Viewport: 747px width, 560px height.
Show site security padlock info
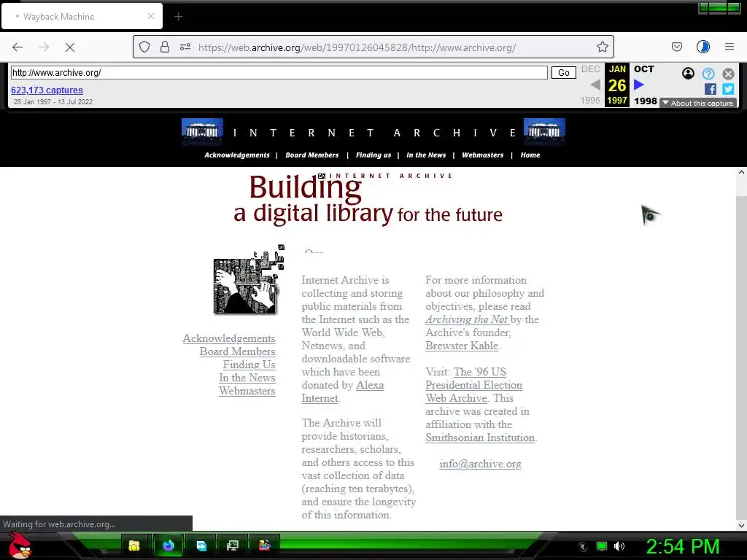point(165,47)
